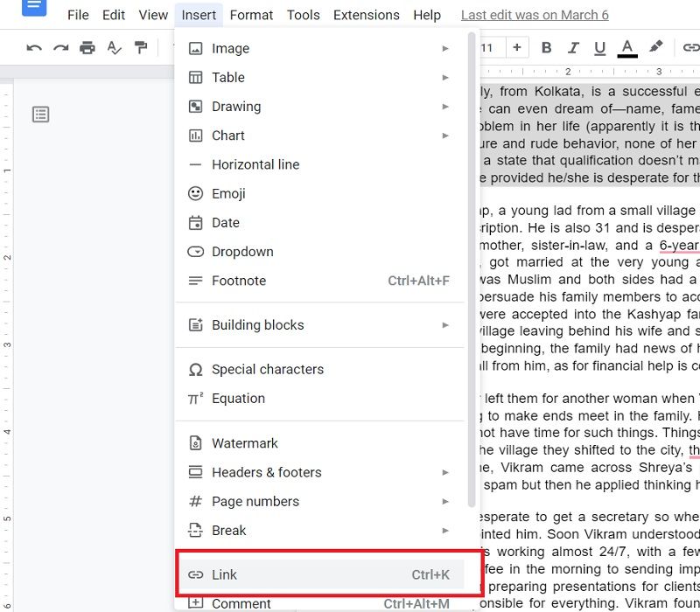Screen dimensions: 700x612
Task: Toggle italic formatting
Action: [x=573, y=48]
